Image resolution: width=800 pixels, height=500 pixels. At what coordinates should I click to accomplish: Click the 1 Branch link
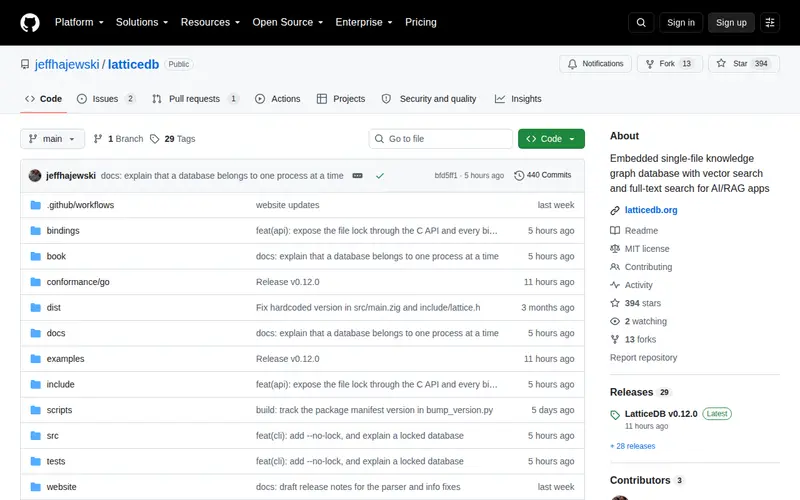[118, 139]
